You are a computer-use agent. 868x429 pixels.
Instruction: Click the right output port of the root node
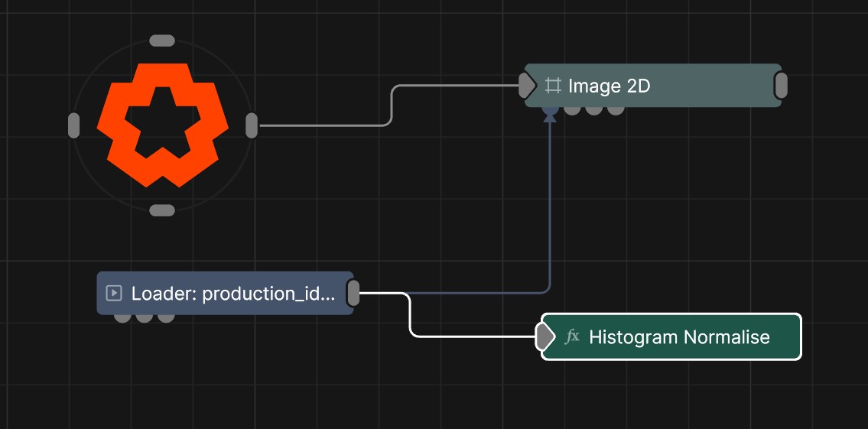tap(252, 125)
